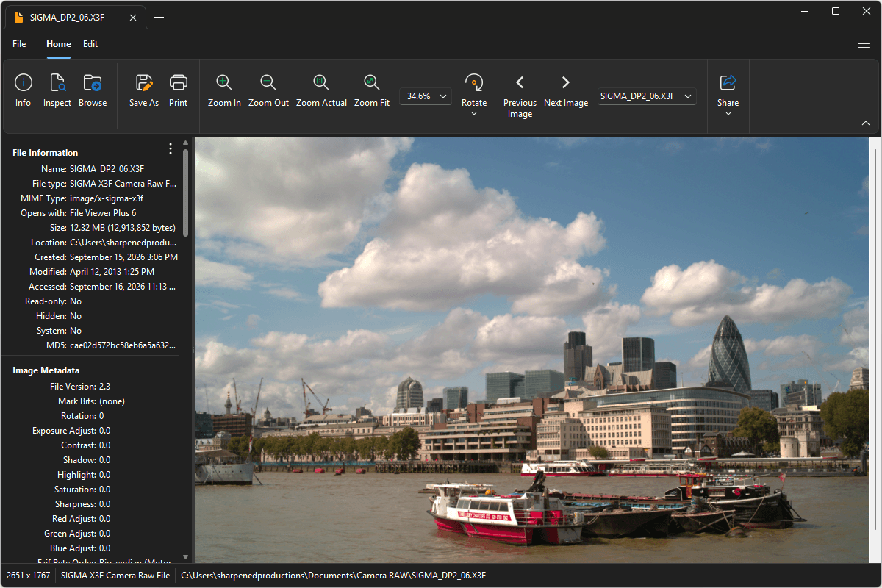Image resolution: width=882 pixels, height=588 pixels.
Task: Open a new tab with plus button
Action: click(159, 18)
